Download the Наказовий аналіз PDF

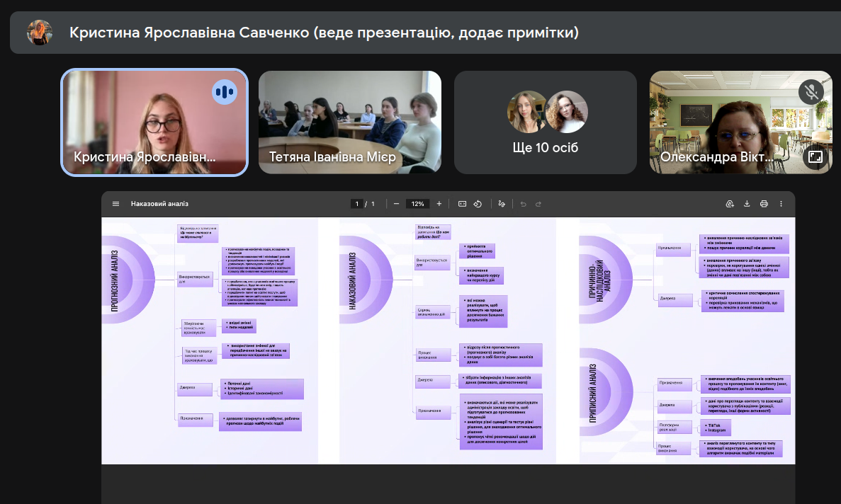[x=747, y=204]
